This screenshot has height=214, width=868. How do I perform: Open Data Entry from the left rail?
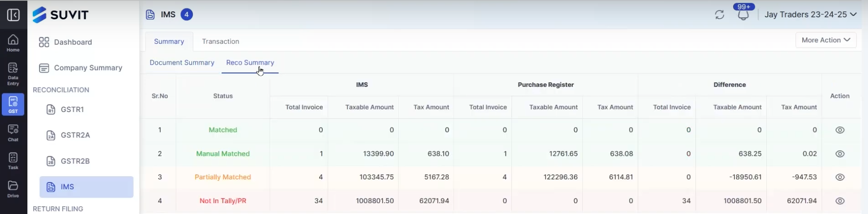[x=13, y=74]
